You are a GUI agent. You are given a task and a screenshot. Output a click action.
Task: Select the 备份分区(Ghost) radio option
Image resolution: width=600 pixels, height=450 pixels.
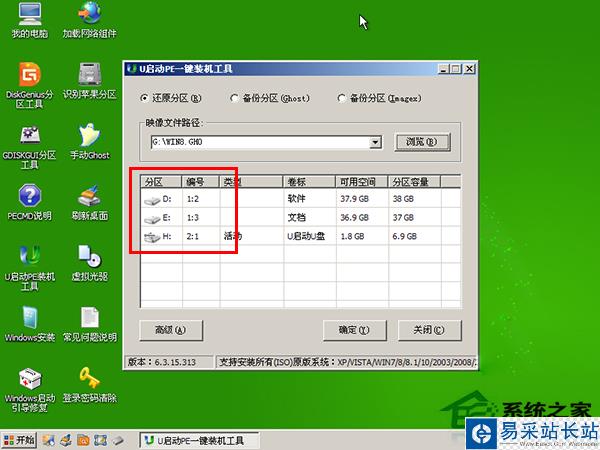270,98
